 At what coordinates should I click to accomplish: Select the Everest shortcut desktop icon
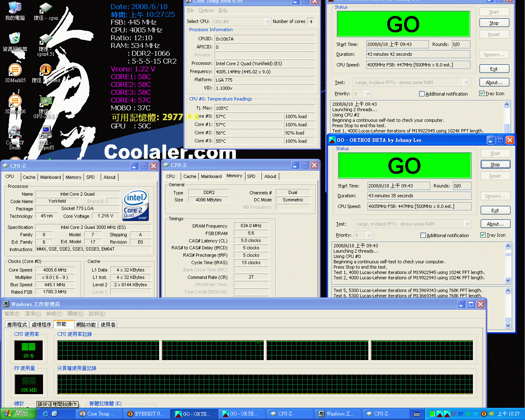click(46, 73)
